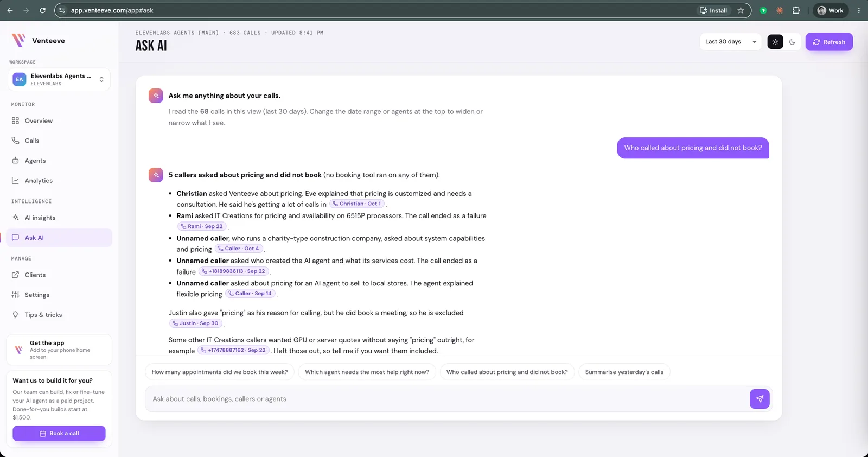Expand the Elevenlabs Agents workspace switcher
868x457 pixels.
59,79
